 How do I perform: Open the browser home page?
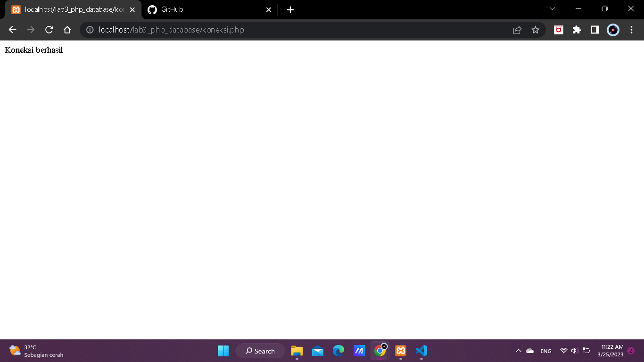[67, 29]
